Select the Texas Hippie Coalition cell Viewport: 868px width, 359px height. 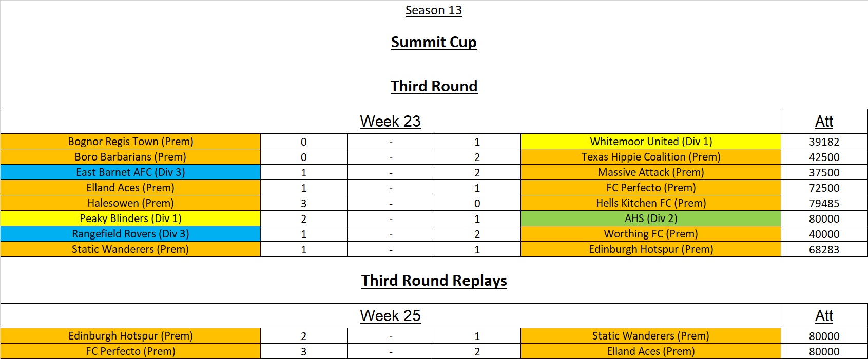(x=650, y=157)
